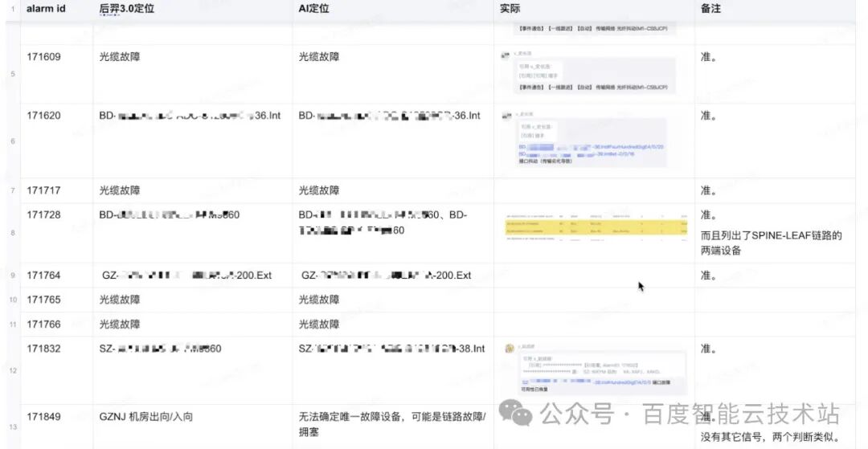This screenshot has width=868, height=449.
Task: Select row number 6 header
Action: [13, 141]
